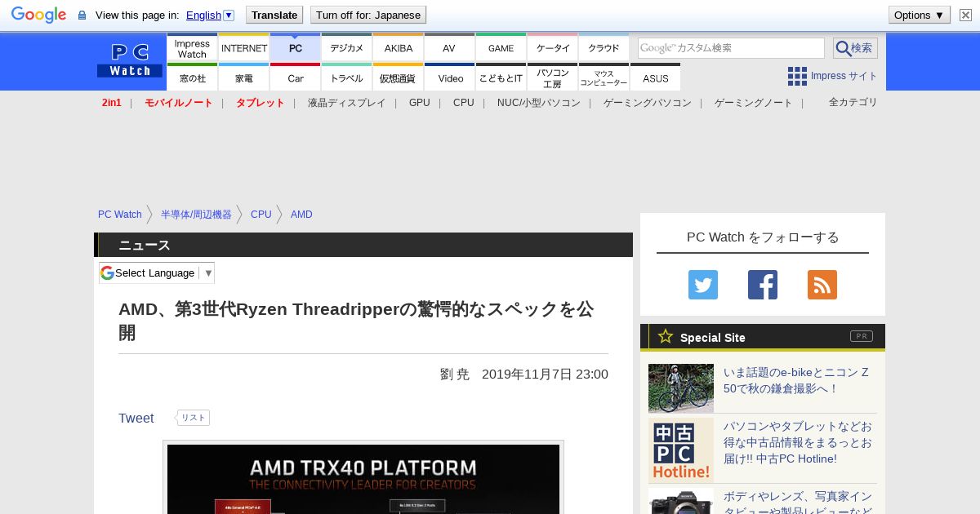
Task: Go to the ゲーミングノート category
Action: tap(754, 103)
